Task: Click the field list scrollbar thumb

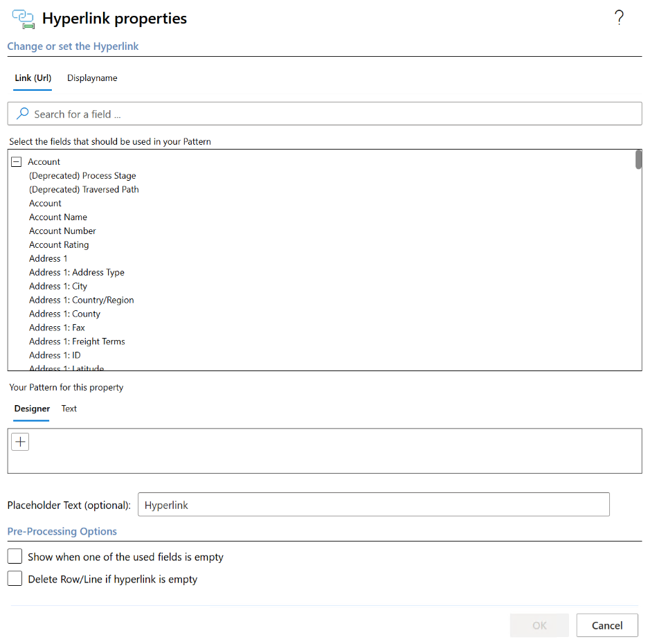Action: coord(638,159)
